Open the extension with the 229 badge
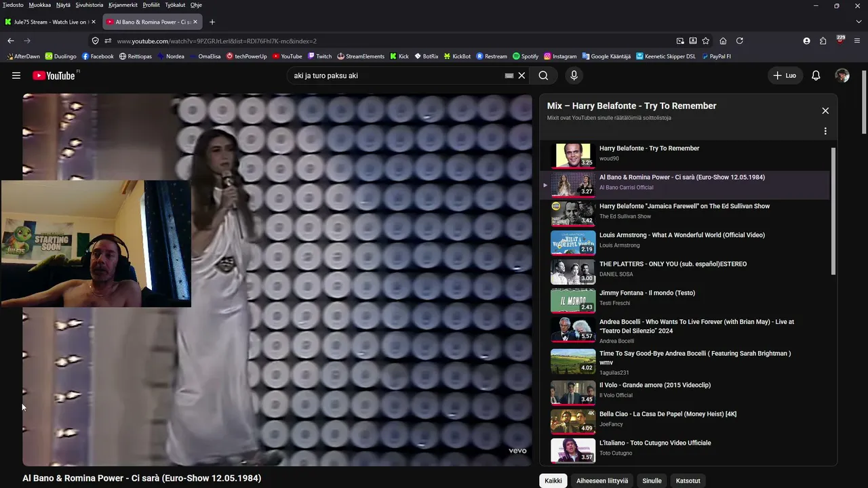This screenshot has height=488, width=868. (840, 40)
